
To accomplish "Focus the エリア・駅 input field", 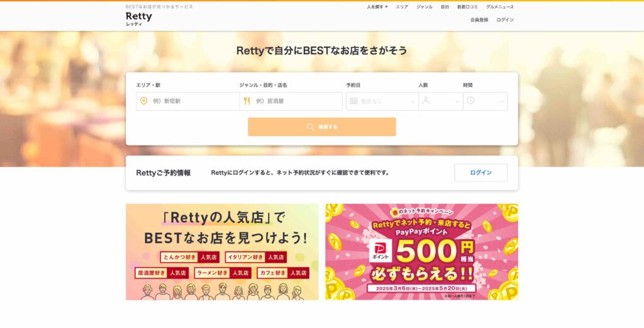I will click(x=188, y=101).
